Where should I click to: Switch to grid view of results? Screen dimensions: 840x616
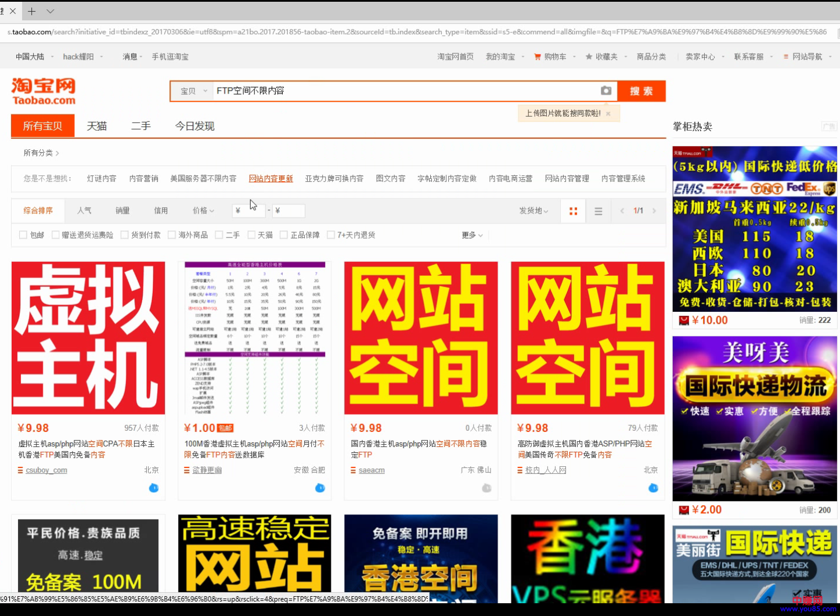573,211
